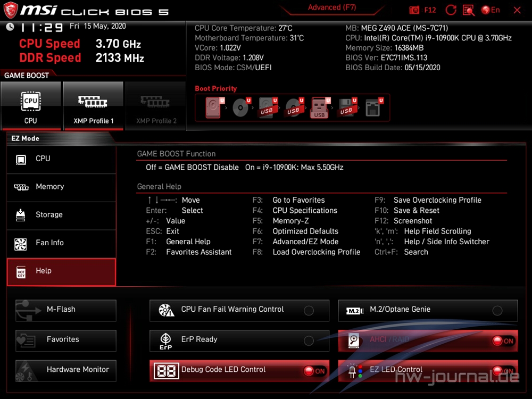Click the CPU fan warning icon
The height and width of the screenshot is (399, 532).
pyautogui.click(x=166, y=311)
